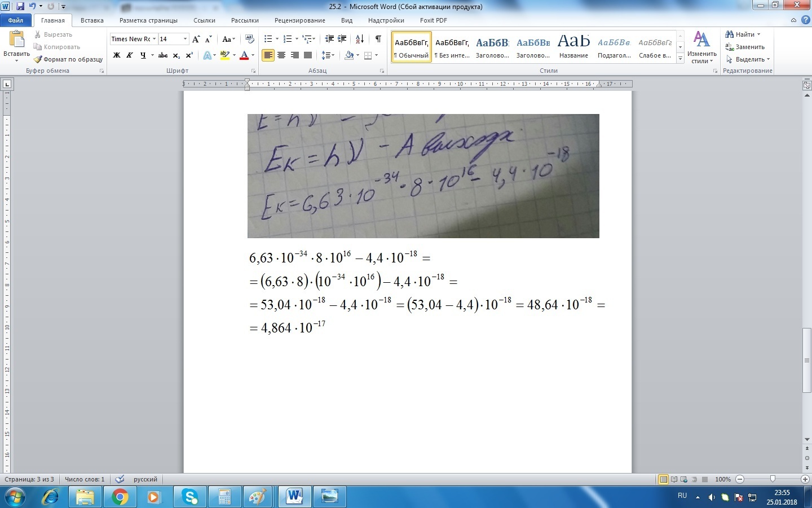Click the Paste (Вставить) clipboard icon
This screenshot has height=508, width=812.
16,40
